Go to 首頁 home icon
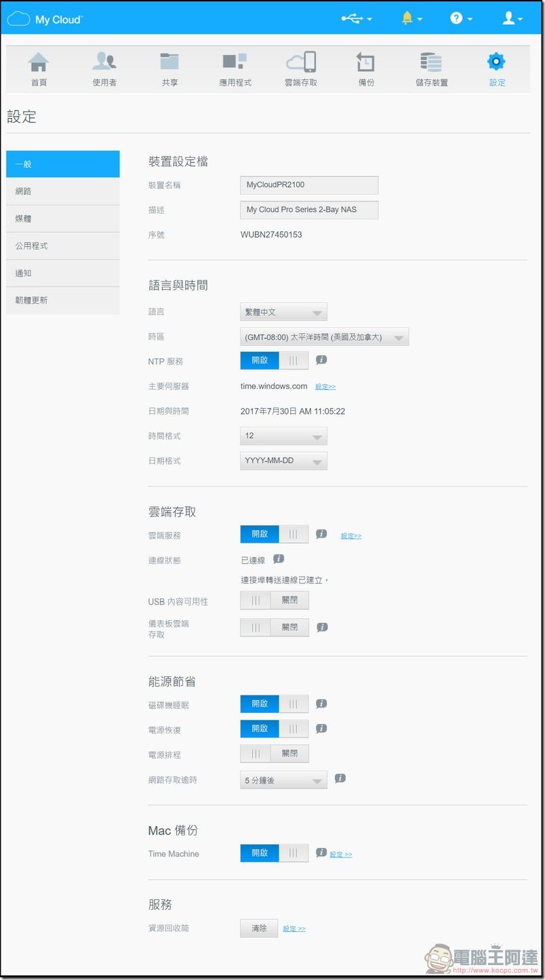Viewport: 545px width, 980px height. point(39,69)
